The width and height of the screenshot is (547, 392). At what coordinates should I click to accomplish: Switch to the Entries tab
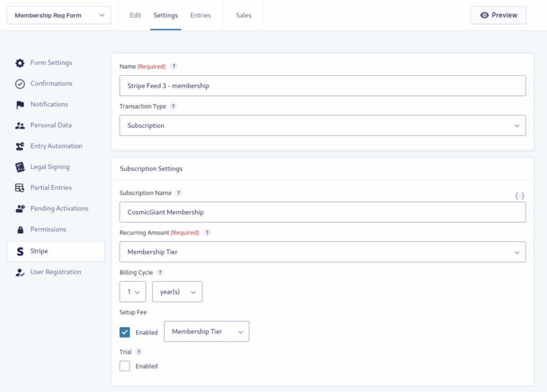click(x=200, y=15)
